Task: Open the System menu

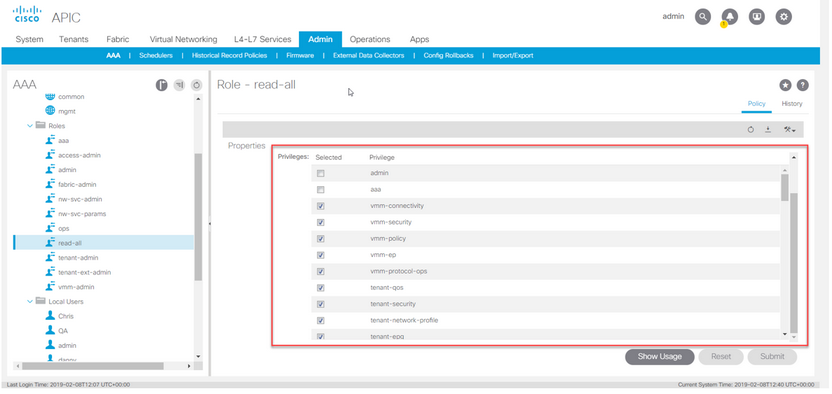Action: [30, 39]
